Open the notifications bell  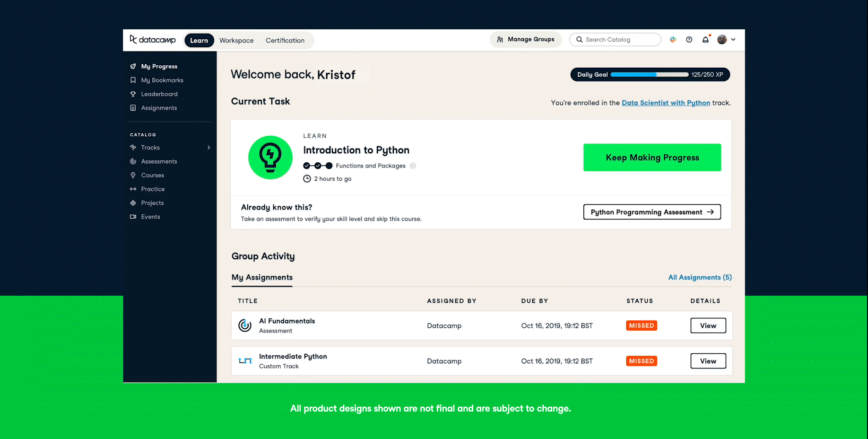coord(705,40)
